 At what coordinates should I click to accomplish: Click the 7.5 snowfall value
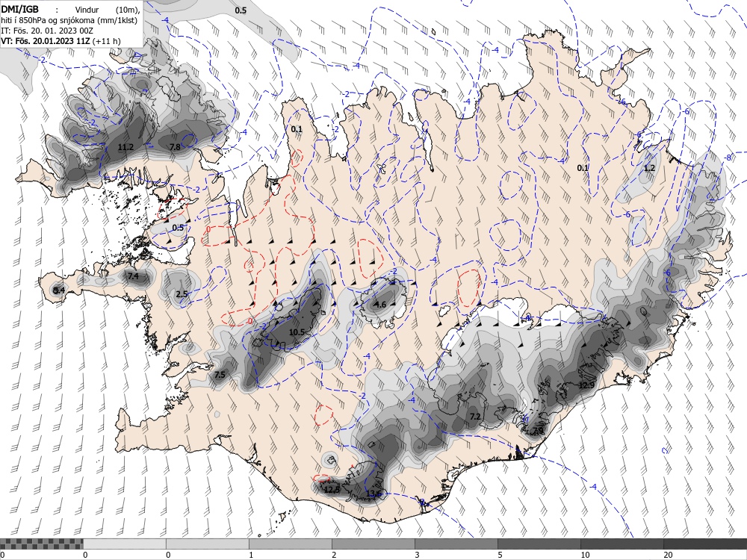click(220, 375)
